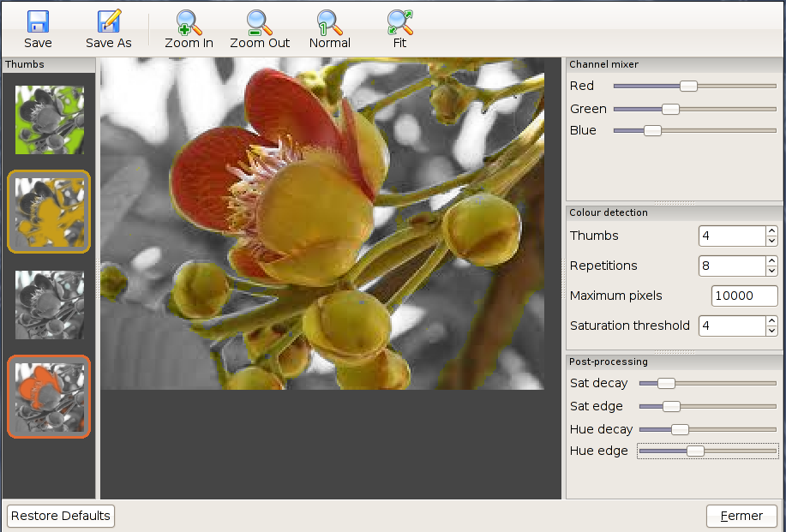Click the Zoom Out magnifier icon
The width and height of the screenshot is (786, 532).
260,22
